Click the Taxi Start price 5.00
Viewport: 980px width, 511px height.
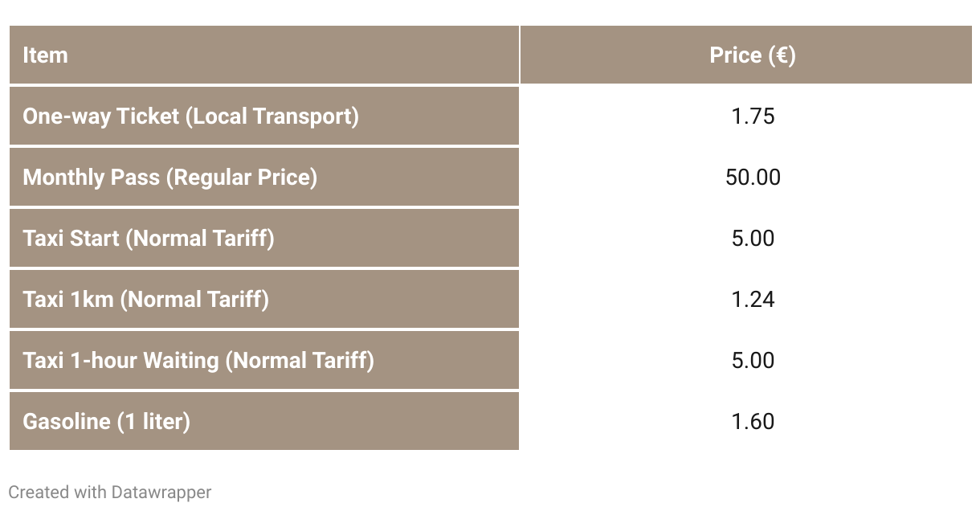[753, 239]
